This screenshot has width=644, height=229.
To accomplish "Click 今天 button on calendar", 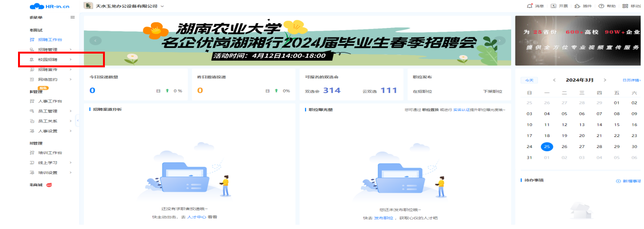I will pyautogui.click(x=529, y=80).
